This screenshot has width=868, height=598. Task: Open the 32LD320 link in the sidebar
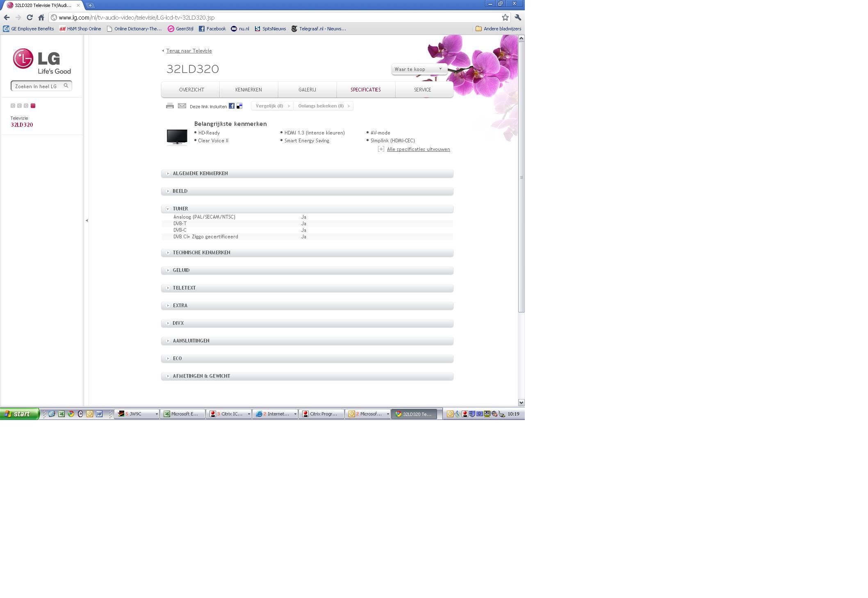22,125
